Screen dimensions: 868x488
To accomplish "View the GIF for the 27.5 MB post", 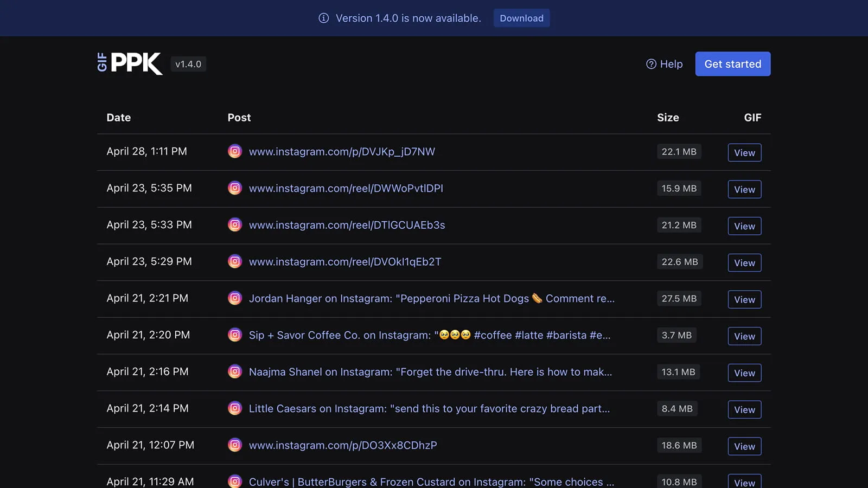I will click(x=744, y=299).
